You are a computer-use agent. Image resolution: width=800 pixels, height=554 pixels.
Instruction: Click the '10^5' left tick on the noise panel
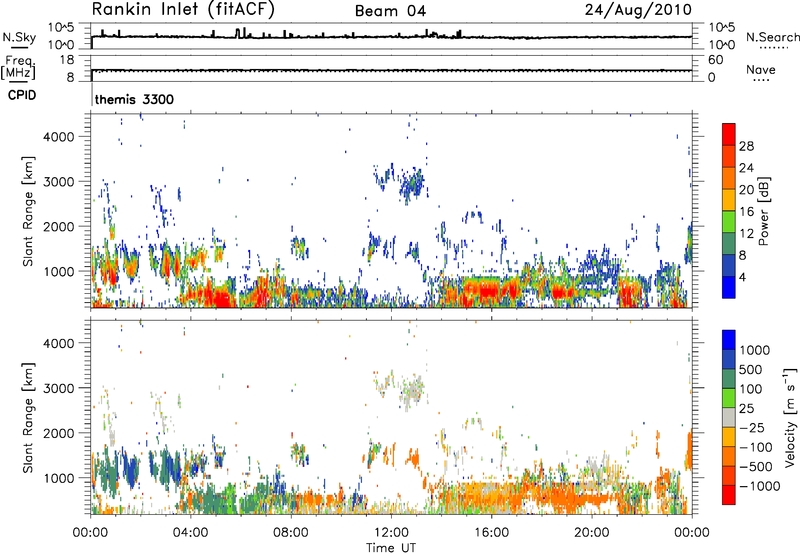click(x=61, y=28)
